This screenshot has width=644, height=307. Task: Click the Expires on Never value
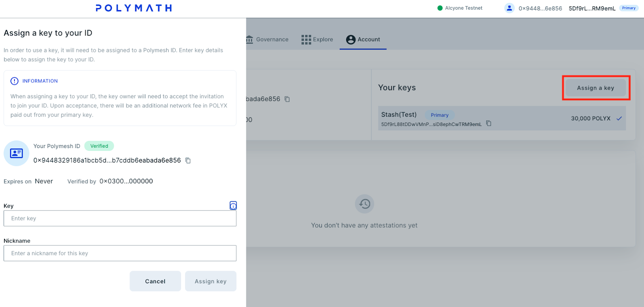point(44,181)
